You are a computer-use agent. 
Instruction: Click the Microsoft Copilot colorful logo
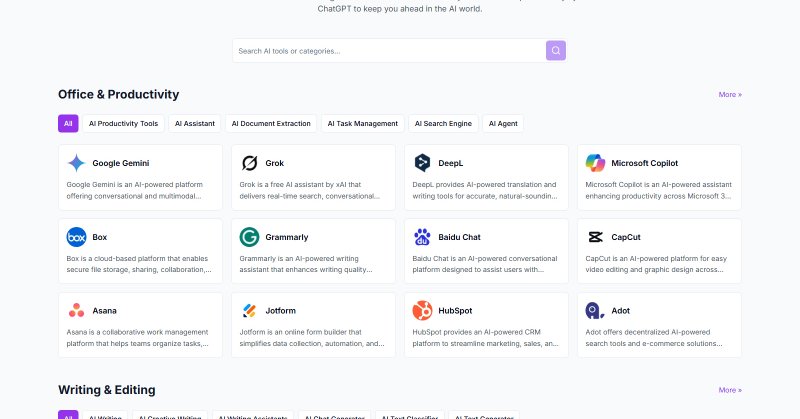(595, 163)
